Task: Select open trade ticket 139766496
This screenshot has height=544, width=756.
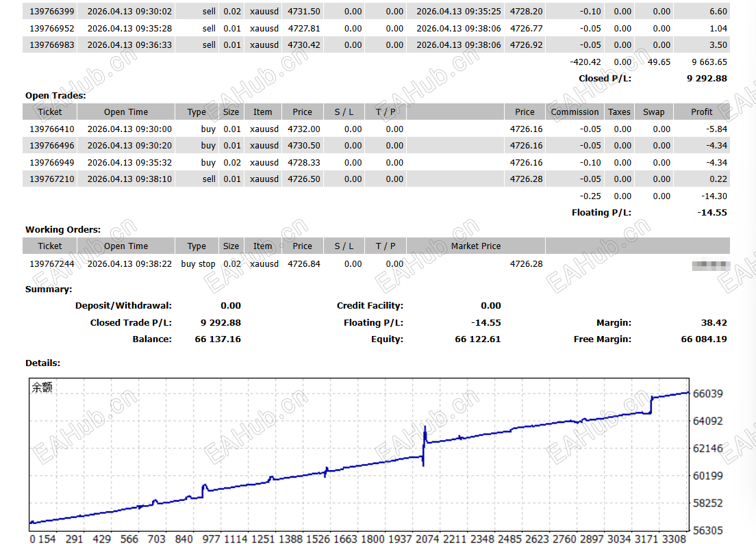Action: [52, 146]
